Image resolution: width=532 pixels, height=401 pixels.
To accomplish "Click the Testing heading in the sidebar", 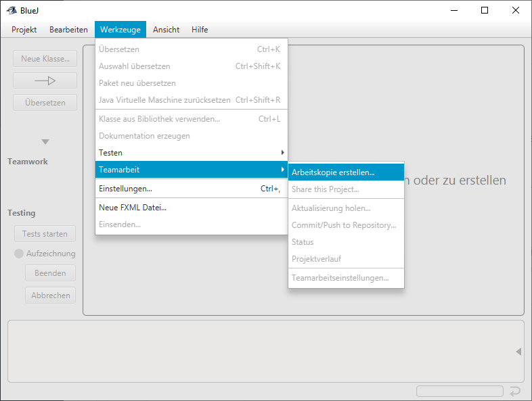I will click(x=22, y=213).
